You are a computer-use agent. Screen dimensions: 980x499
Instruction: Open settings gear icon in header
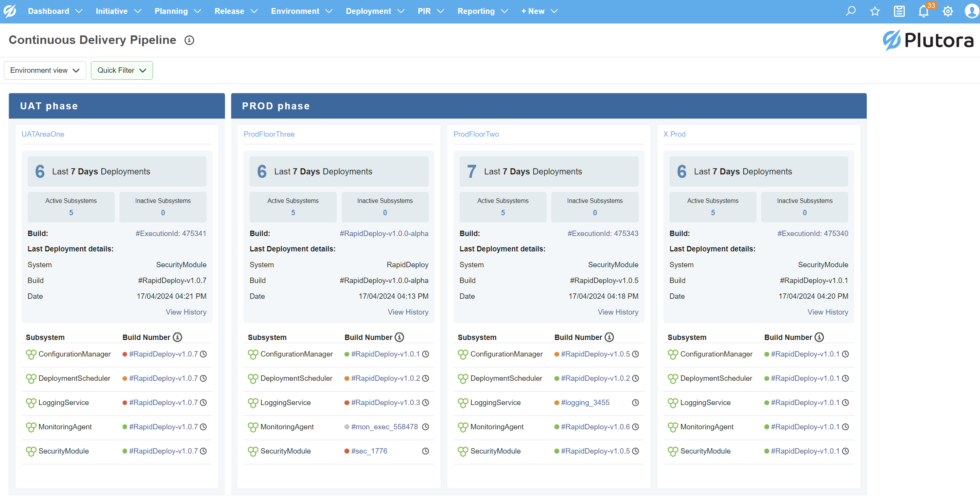(x=948, y=11)
